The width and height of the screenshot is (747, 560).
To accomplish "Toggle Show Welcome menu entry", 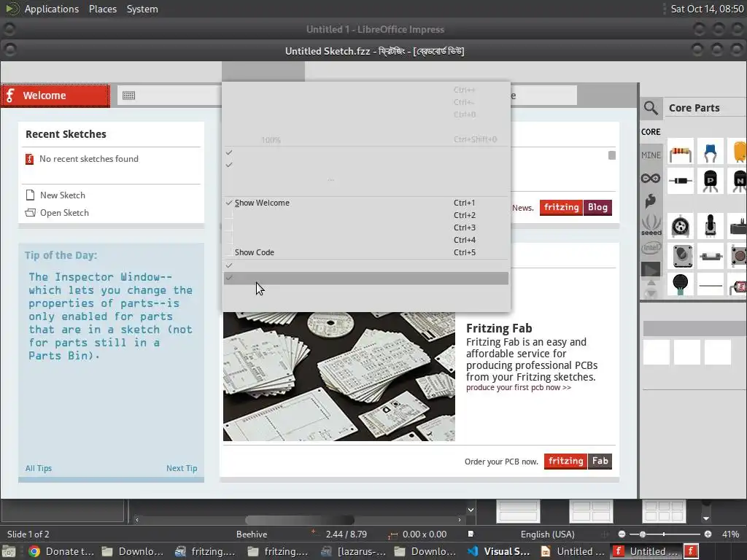I will coord(366,203).
